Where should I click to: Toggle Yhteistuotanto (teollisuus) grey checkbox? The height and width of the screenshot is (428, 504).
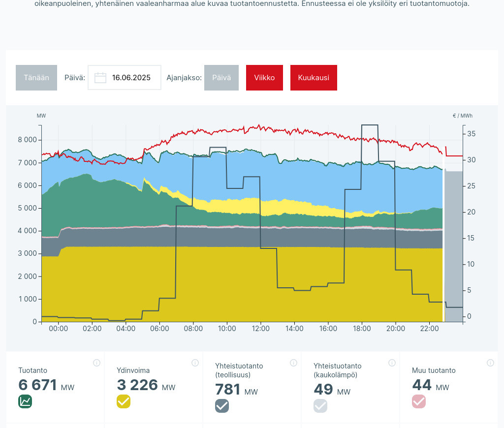(222, 406)
